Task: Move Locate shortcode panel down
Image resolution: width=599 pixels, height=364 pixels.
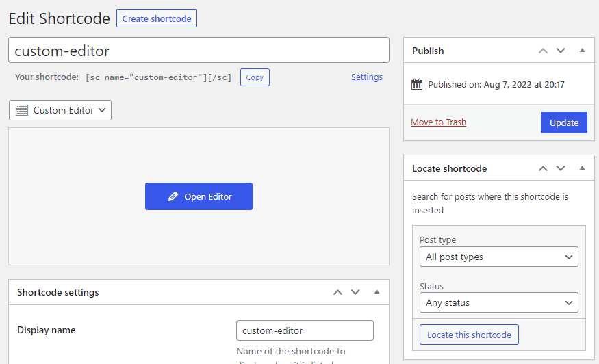Action: point(561,168)
